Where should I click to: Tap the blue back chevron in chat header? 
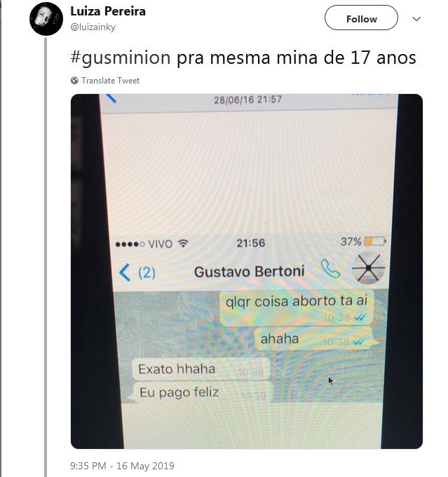click(124, 272)
